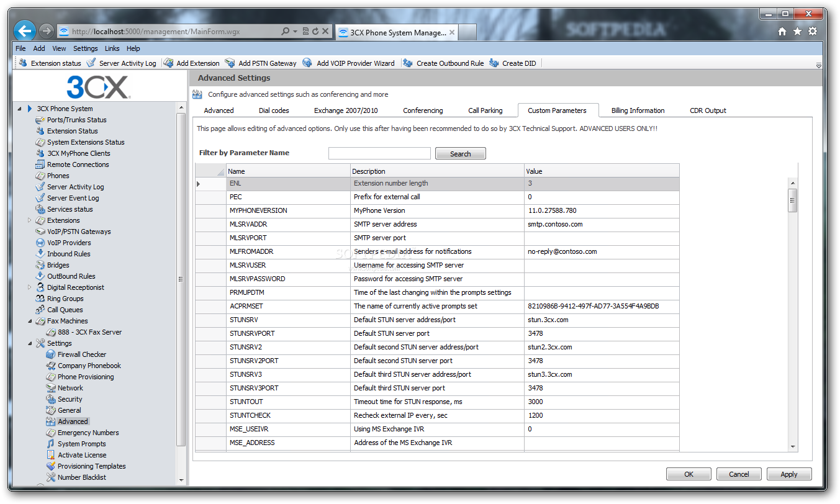This screenshot has width=840, height=504.
Task: Expand the toolbar overflow arrow
Action: [819, 65]
